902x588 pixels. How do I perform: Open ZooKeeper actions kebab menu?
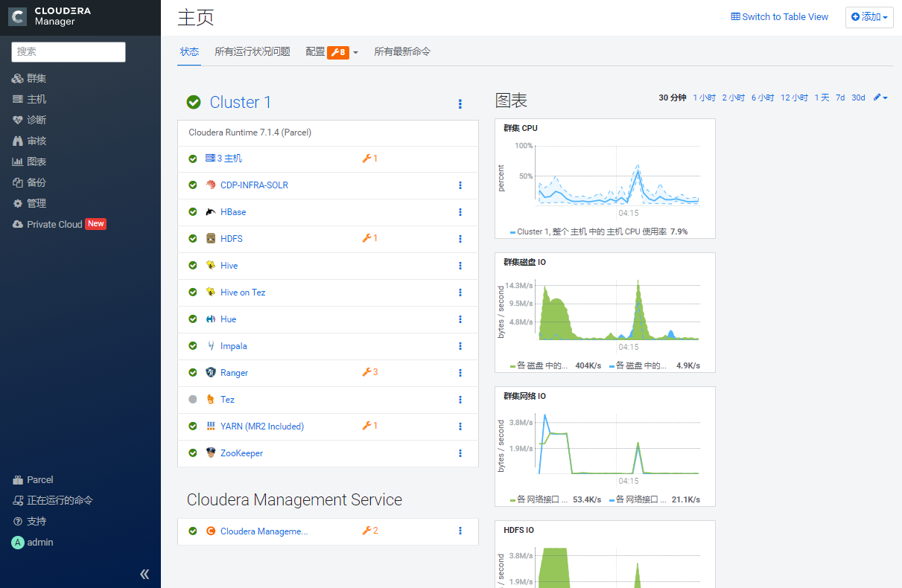[460, 453]
